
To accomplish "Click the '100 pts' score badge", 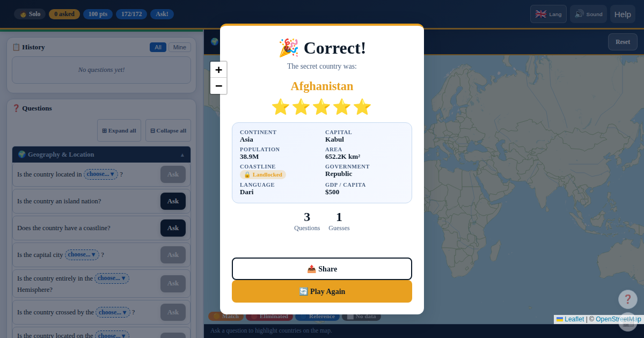I will tap(98, 14).
